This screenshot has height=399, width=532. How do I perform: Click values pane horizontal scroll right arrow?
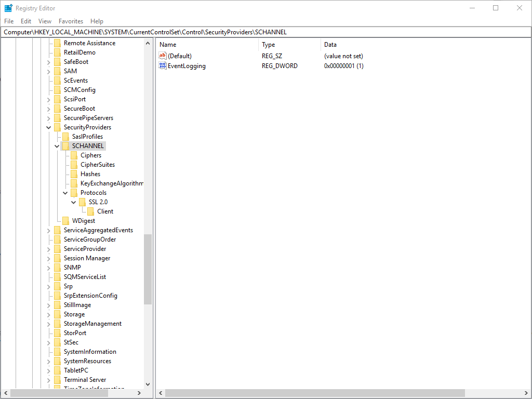[x=526, y=393]
